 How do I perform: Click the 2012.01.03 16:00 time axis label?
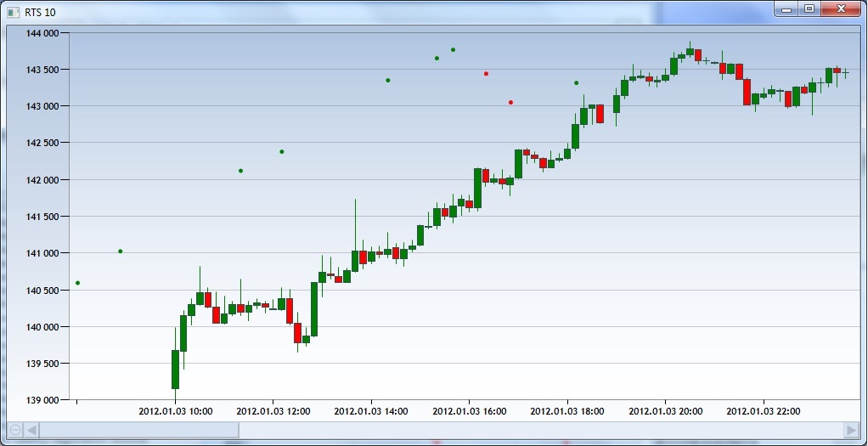(469, 411)
